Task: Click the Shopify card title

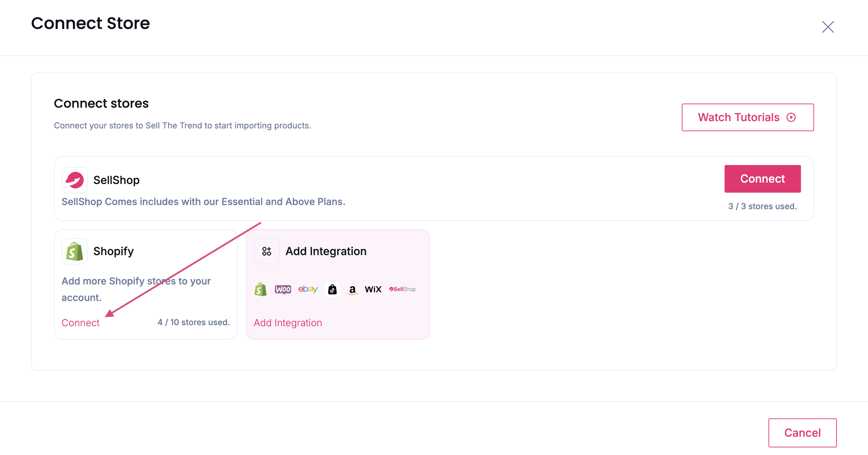Action: click(113, 251)
